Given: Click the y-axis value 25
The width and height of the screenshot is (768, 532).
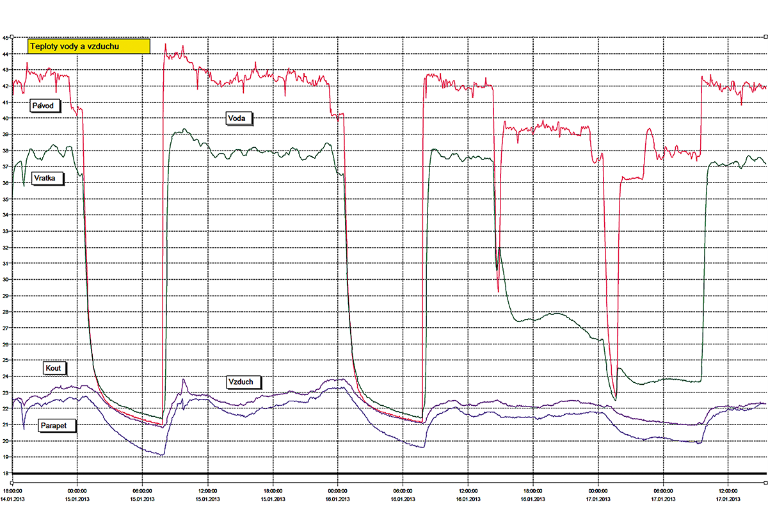Looking at the screenshot, I should tap(5, 360).
